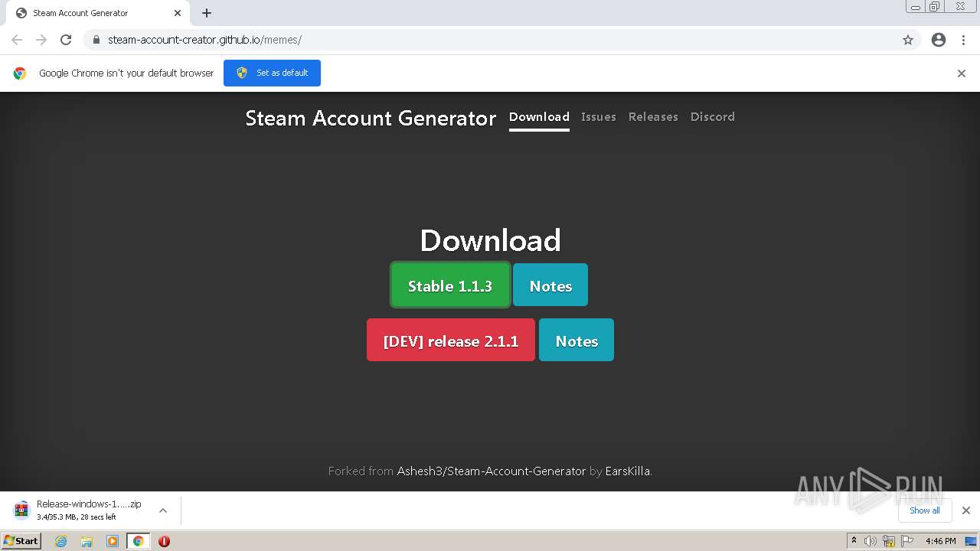Open the Action Center flag icon
Viewport: 980px width, 551px height.
click(x=906, y=541)
